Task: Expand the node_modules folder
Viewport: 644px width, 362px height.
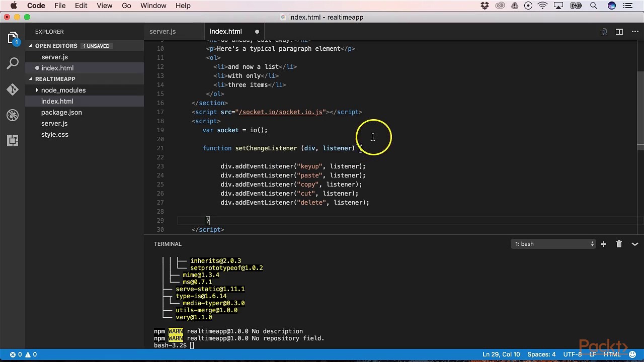Action: pyautogui.click(x=63, y=90)
